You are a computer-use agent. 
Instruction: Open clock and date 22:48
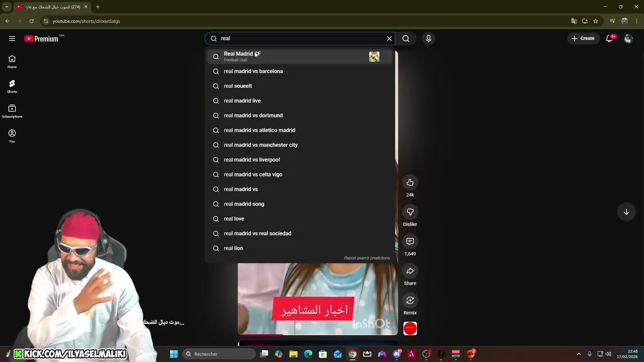(x=627, y=354)
